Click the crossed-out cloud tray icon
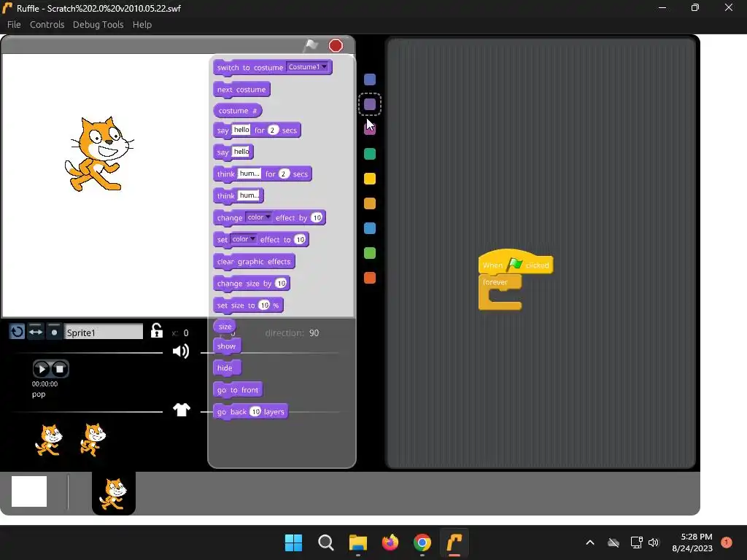The height and width of the screenshot is (560, 747). pos(614,542)
